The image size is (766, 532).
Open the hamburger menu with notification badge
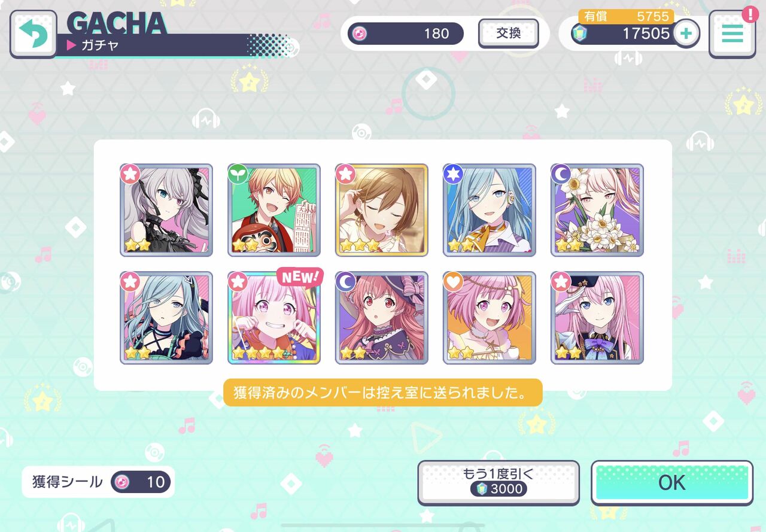pyautogui.click(x=732, y=34)
